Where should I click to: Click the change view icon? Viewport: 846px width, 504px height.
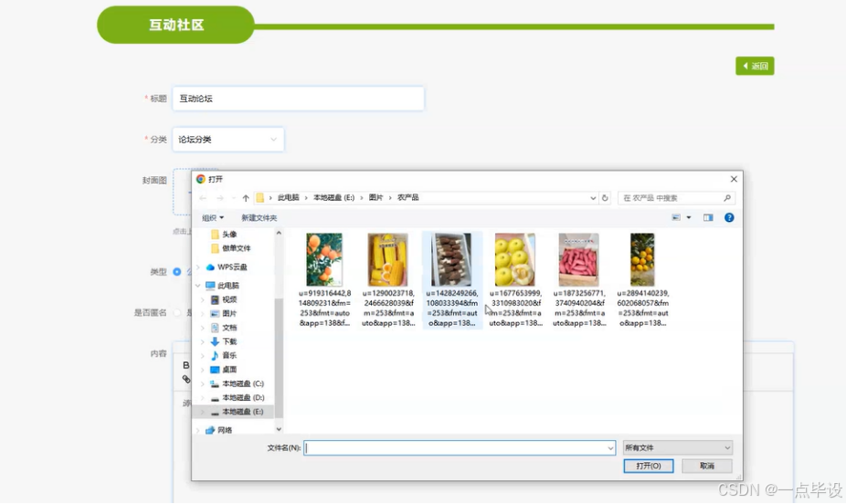click(x=676, y=217)
